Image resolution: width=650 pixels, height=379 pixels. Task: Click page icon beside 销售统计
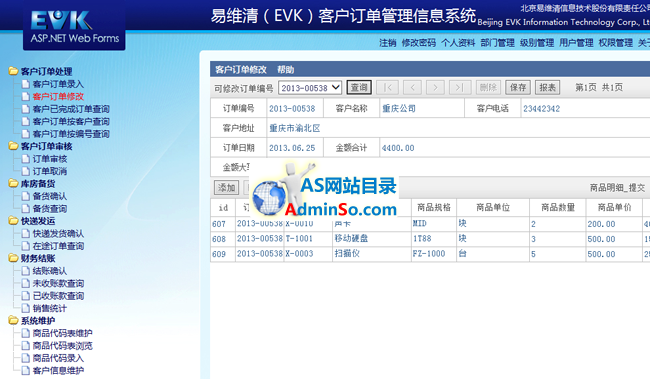26,308
